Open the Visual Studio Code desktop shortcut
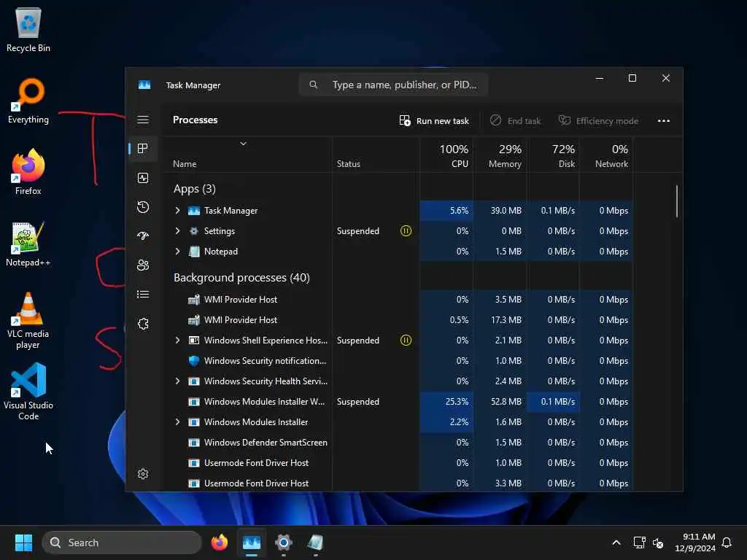Viewport: 747px width, 560px height. tap(28, 392)
